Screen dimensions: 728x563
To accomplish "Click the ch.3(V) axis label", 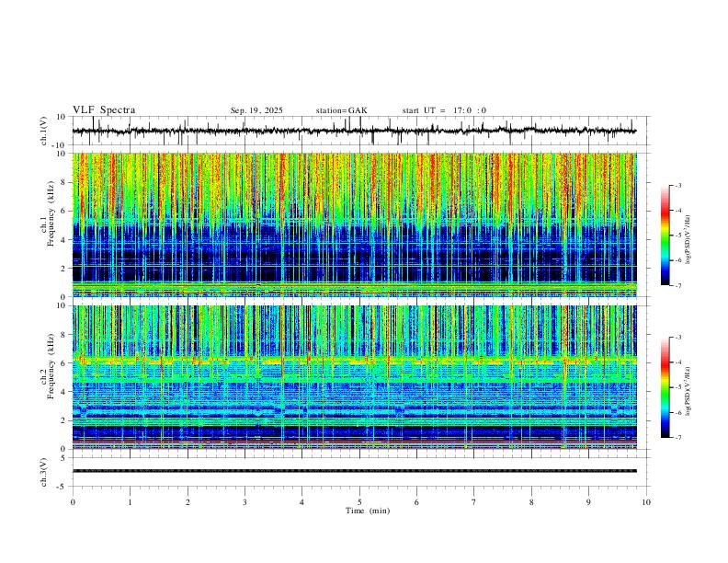I will click(44, 472).
